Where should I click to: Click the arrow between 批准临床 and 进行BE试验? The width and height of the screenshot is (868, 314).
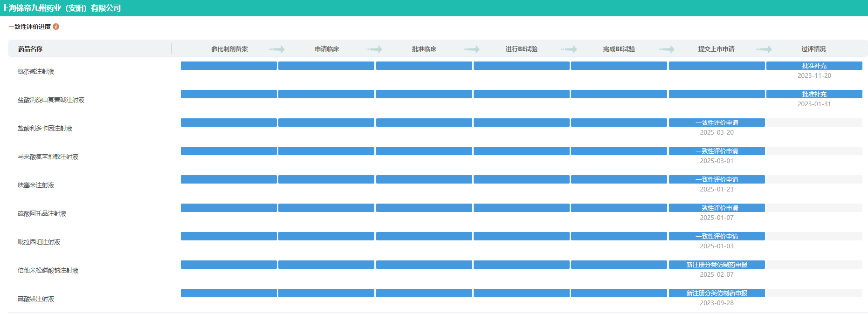(x=472, y=49)
